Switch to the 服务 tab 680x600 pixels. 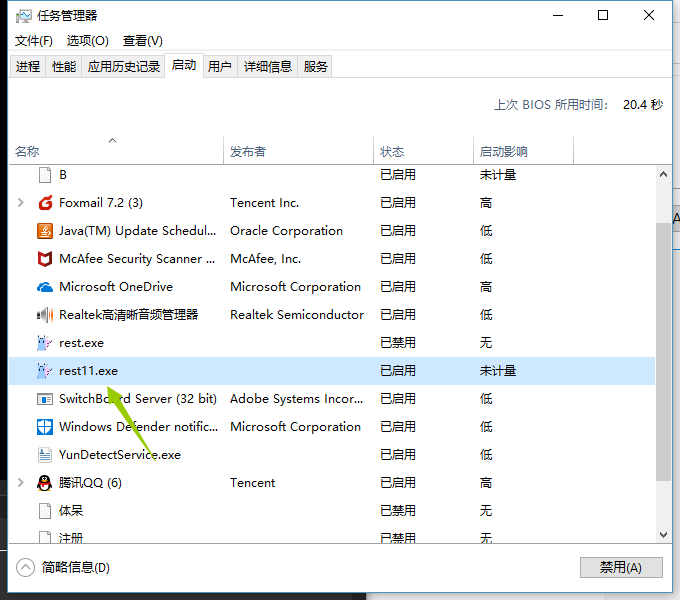[x=315, y=66]
